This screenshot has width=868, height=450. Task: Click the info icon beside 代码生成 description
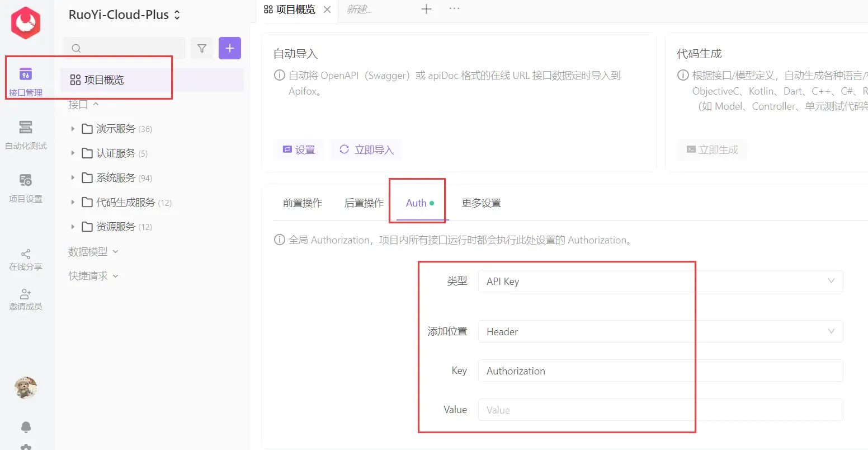point(683,75)
